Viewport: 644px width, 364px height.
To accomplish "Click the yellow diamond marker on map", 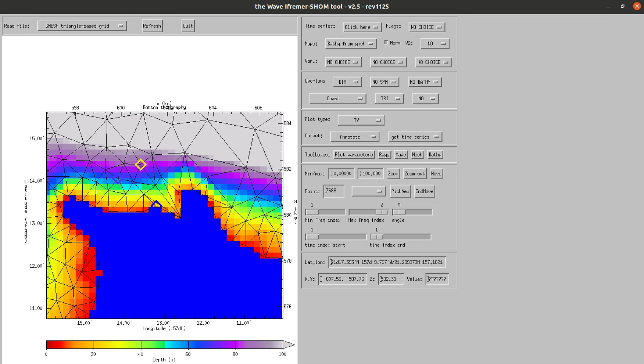I will tap(140, 165).
